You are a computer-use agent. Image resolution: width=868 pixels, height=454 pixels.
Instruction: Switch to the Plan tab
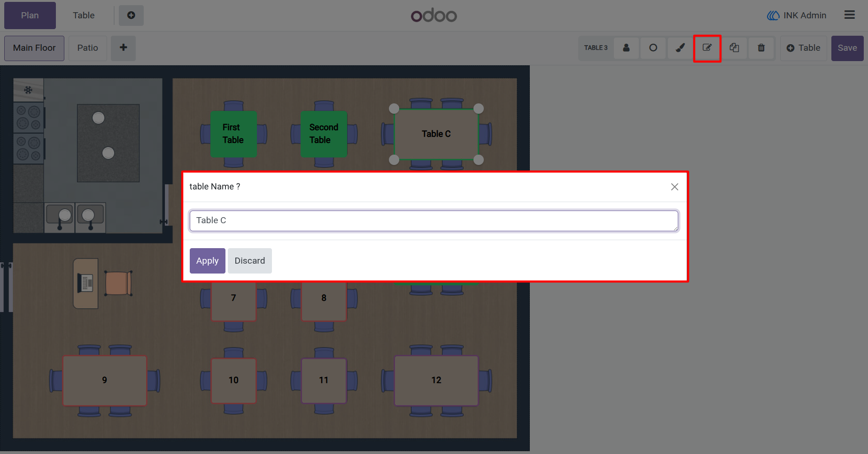[x=30, y=16]
